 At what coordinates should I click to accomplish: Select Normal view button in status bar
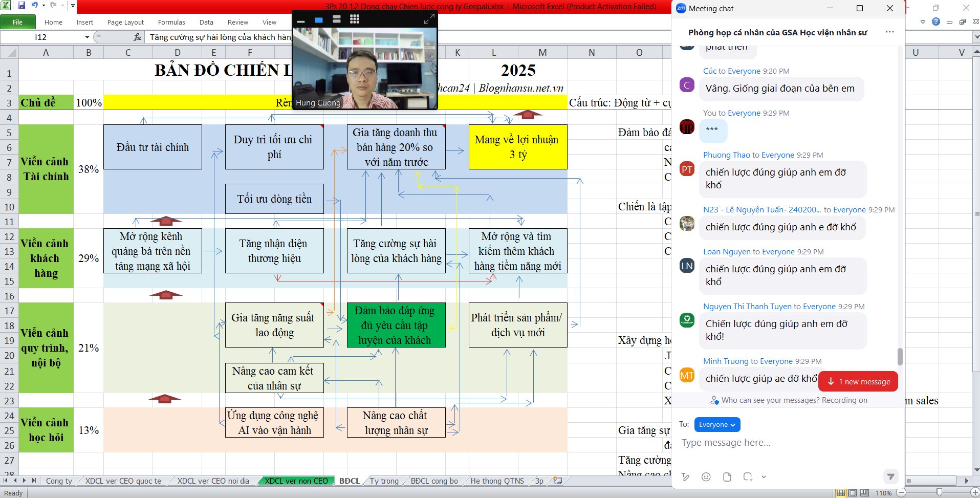[841, 493]
